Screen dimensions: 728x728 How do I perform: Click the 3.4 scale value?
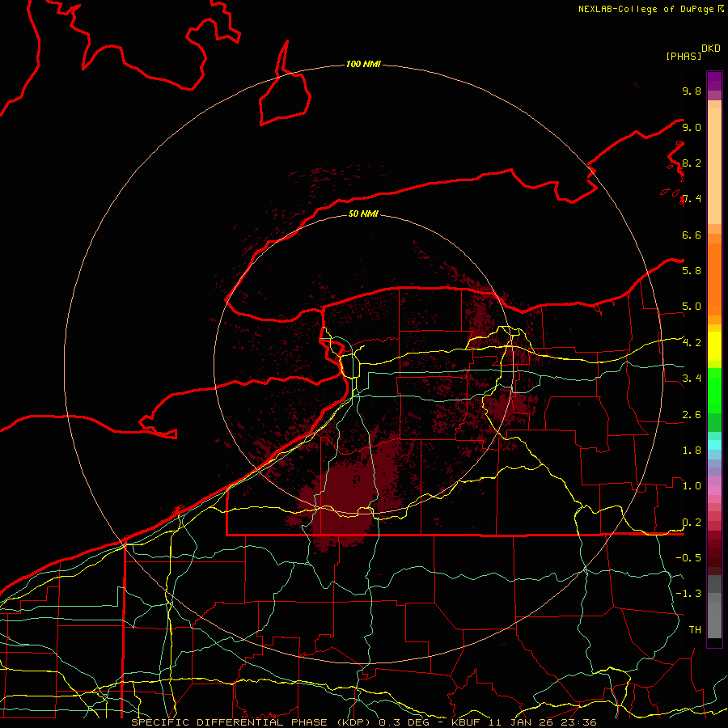692,379
